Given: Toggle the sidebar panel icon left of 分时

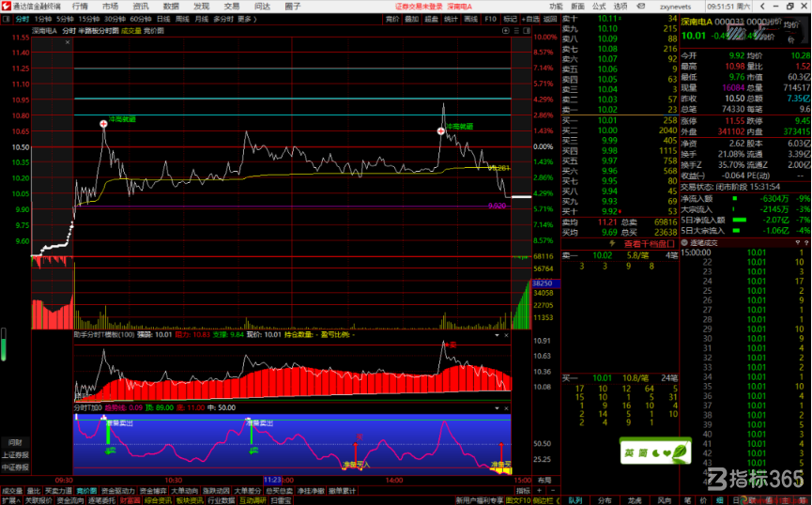Looking at the screenshot, I should click(7, 19).
